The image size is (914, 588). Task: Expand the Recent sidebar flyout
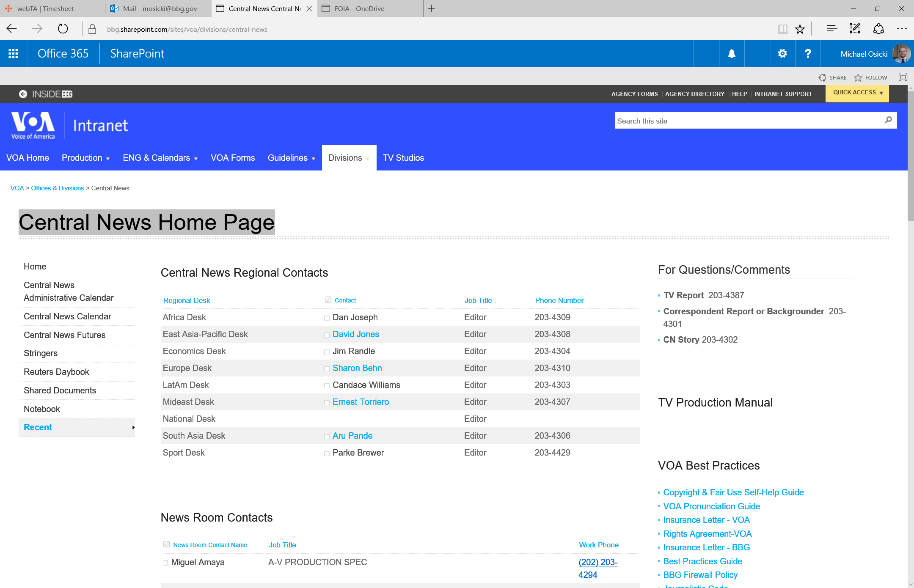(133, 428)
